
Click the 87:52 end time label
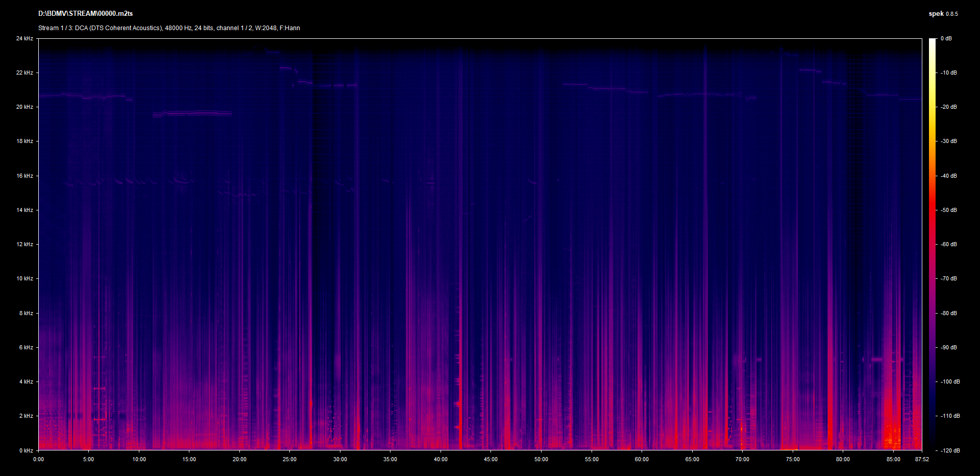click(922, 459)
